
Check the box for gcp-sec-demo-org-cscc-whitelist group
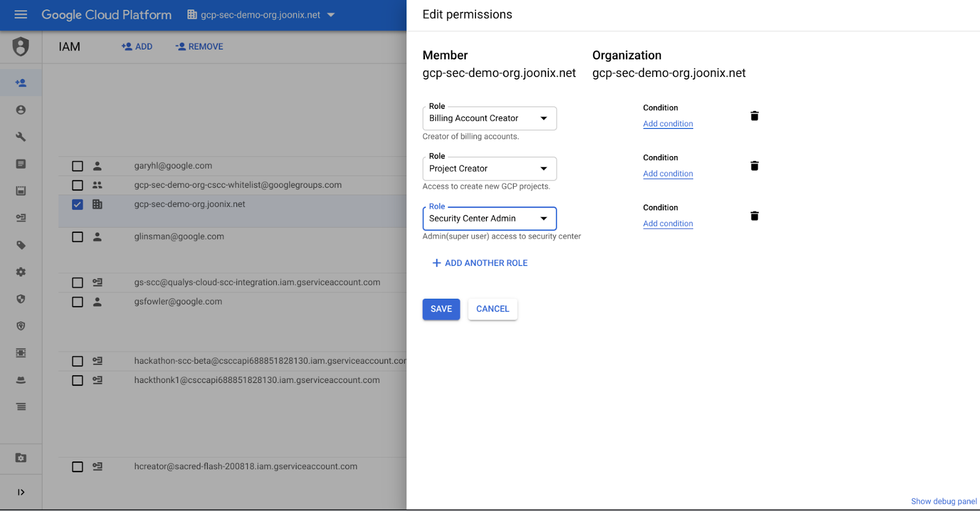(77, 185)
